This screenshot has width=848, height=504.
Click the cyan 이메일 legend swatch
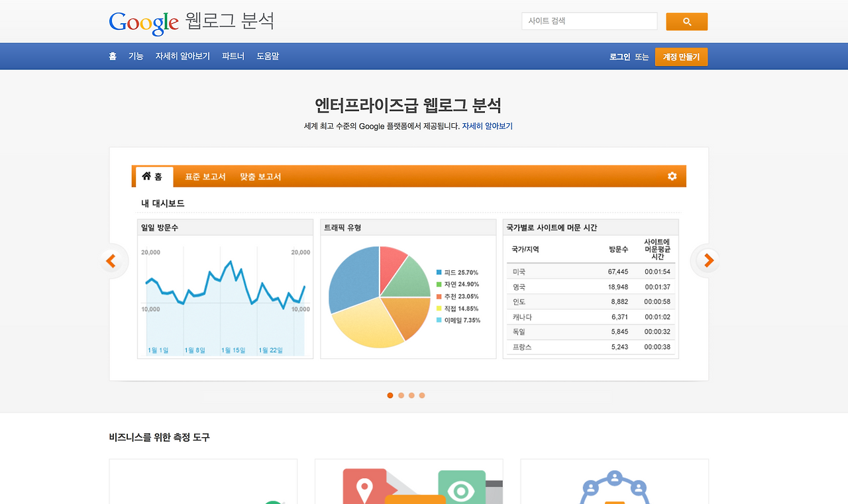439,320
